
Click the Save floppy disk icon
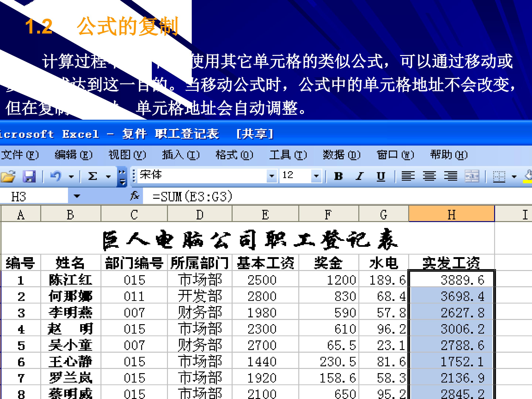[x=29, y=176]
